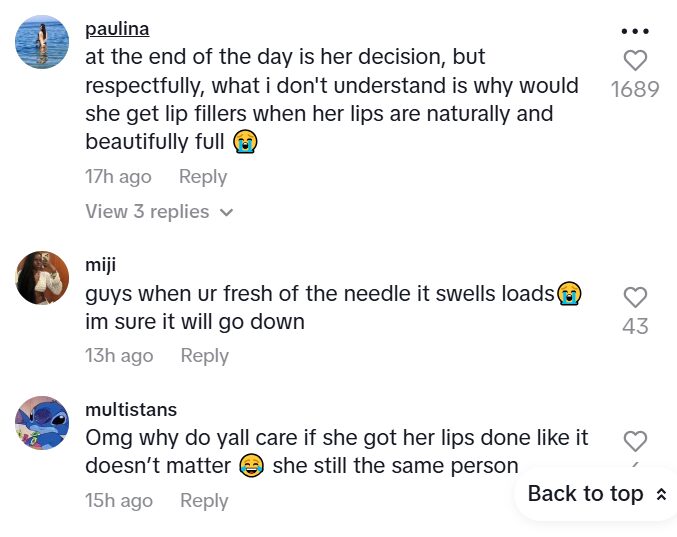
Task: Reply to multistans' comment
Action: click(205, 501)
